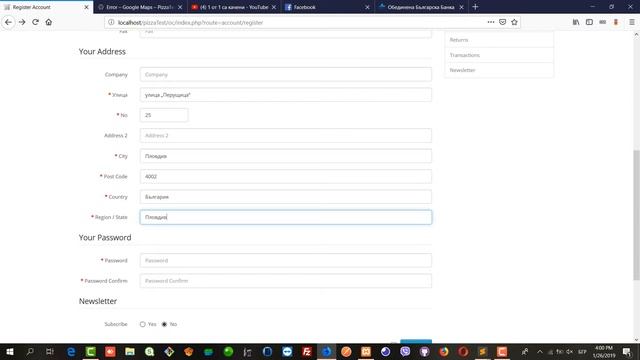
Task: Click the No house-number field
Action: (x=164, y=115)
